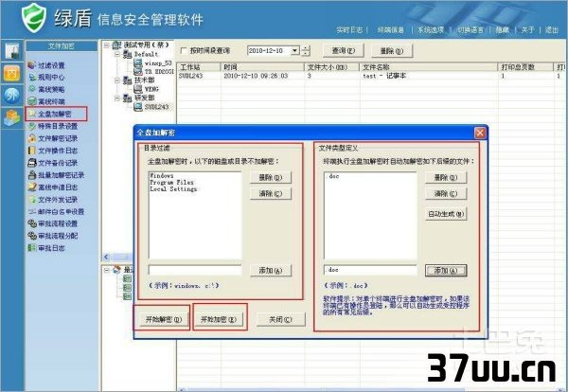
Task: Collapse the 技术部 tree node
Action: tap(117, 80)
